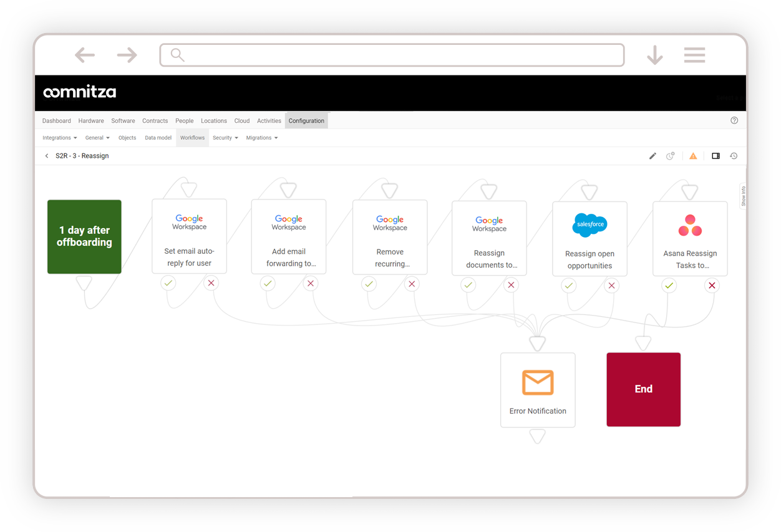This screenshot has width=781, height=532.
Task: Click input connector above Set email auto-reply block
Action: point(189,190)
